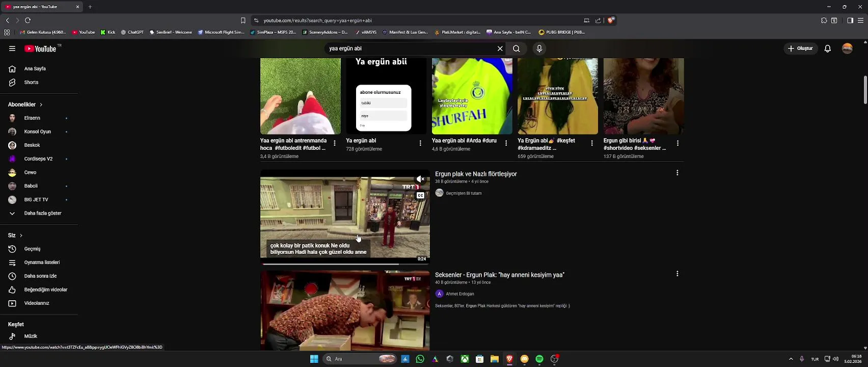The image size is (868, 367).
Task: Open Konsol Oyun subscription channel
Action: [39, 132]
